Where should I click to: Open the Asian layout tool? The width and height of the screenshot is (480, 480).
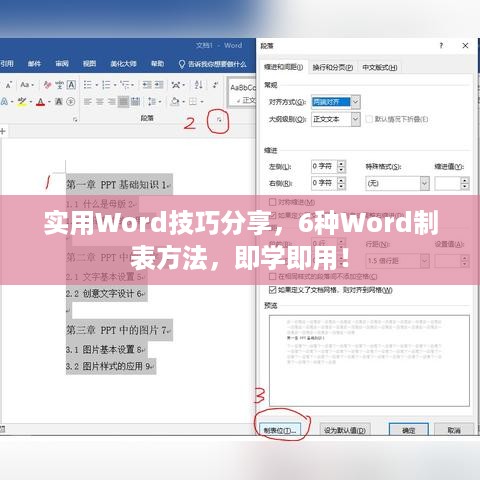(x=176, y=85)
